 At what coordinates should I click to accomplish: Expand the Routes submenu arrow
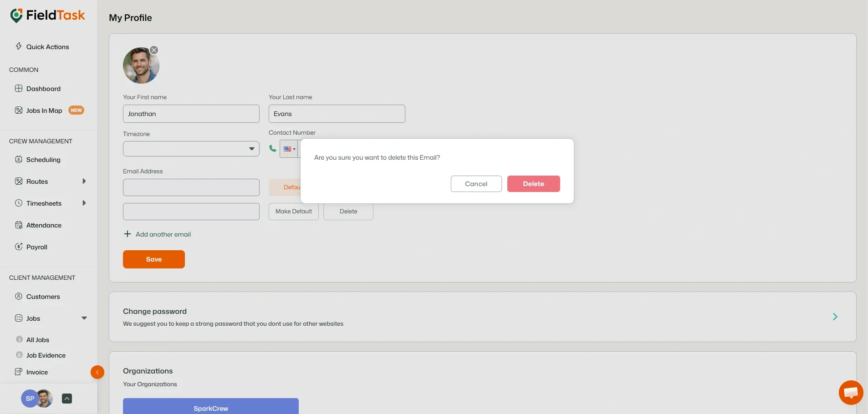click(x=84, y=181)
